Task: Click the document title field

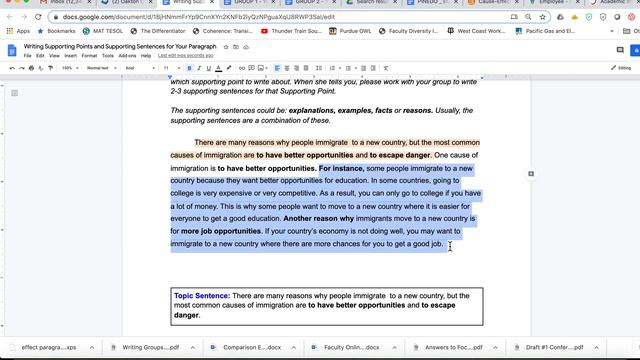Action: pyautogui.click(x=120, y=47)
